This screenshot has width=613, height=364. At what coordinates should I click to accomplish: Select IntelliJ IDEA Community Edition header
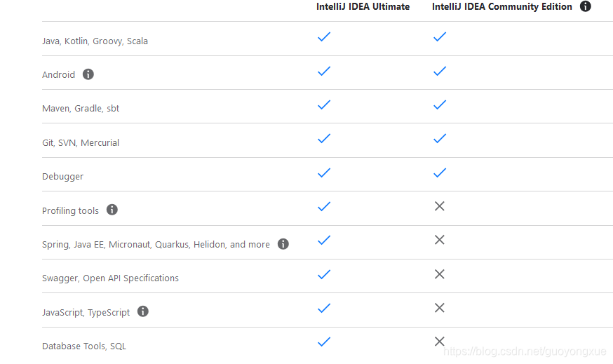point(501,7)
